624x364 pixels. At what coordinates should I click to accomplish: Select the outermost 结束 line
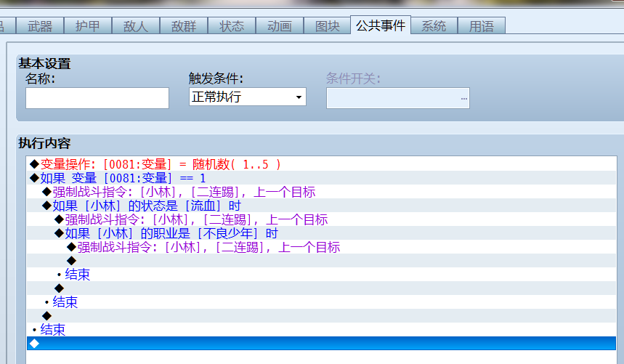(321, 330)
